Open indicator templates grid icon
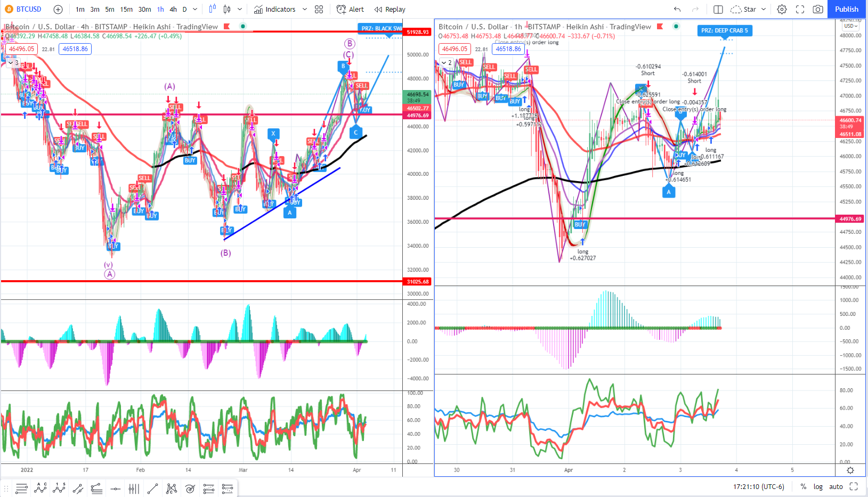Viewport: 868px width, 497px height. point(319,9)
